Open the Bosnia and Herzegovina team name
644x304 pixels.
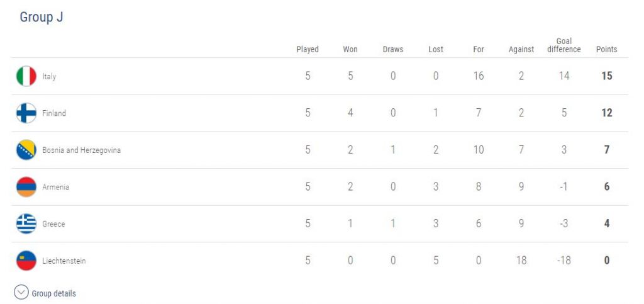81,150
